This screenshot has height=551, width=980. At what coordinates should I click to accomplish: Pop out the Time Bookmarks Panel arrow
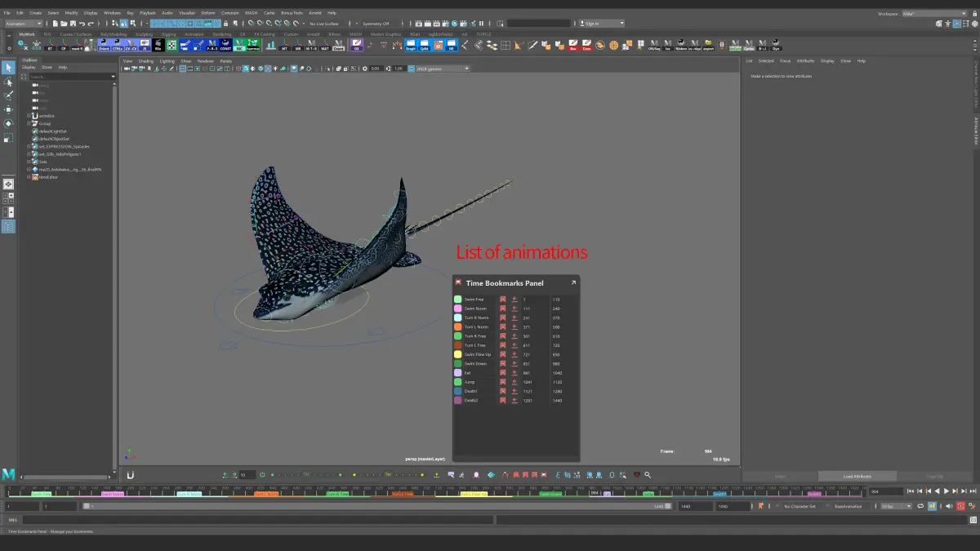573,282
